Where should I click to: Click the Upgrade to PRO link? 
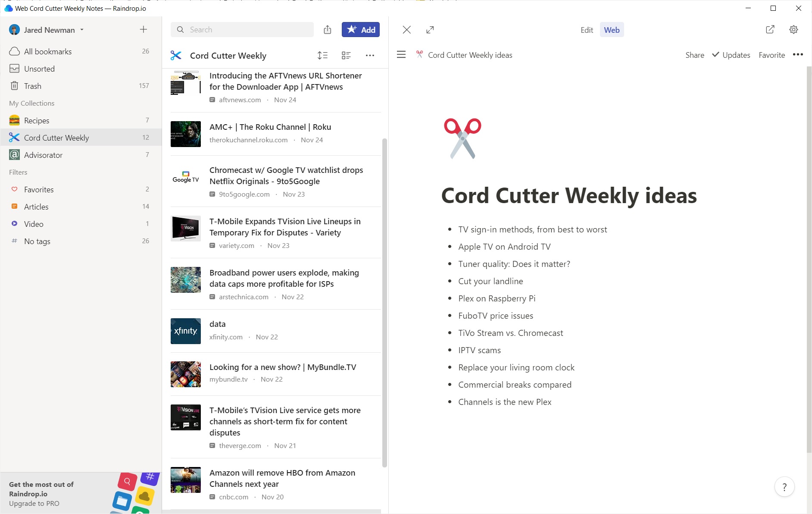(x=34, y=503)
